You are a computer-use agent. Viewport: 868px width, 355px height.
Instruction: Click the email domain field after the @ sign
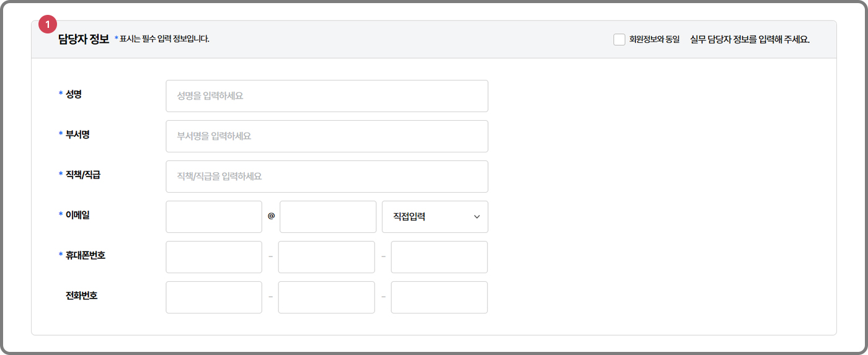[x=328, y=217]
